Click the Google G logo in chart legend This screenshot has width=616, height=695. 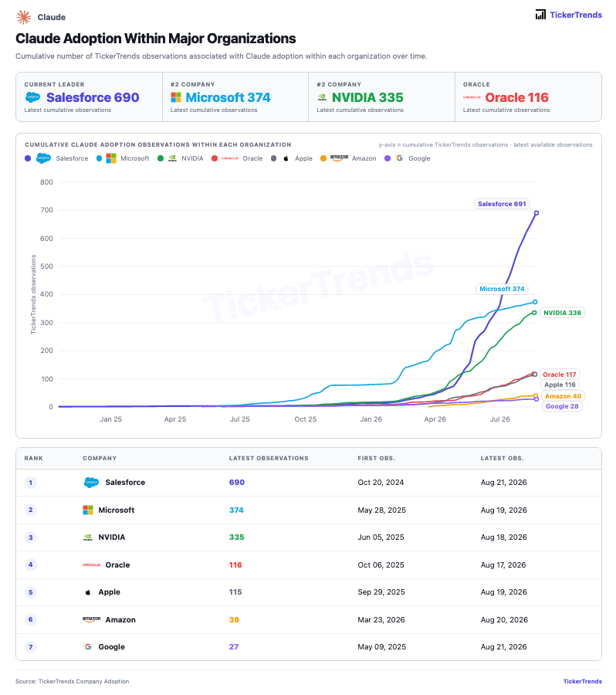[400, 158]
